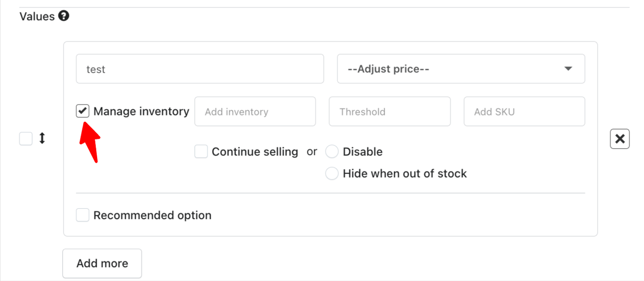The width and height of the screenshot is (644, 281).
Task: Click the up-down reorder handle icon
Action: tap(42, 139)
